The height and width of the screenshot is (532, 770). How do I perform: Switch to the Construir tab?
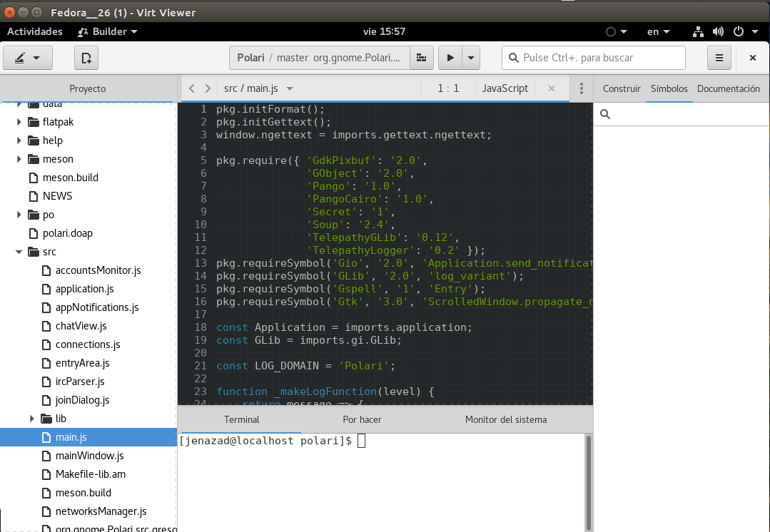622,89
